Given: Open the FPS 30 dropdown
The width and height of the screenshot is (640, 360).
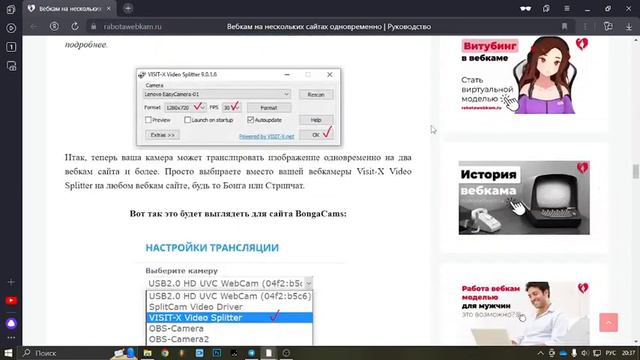Looking at the screenshot, I should point(231,107).
